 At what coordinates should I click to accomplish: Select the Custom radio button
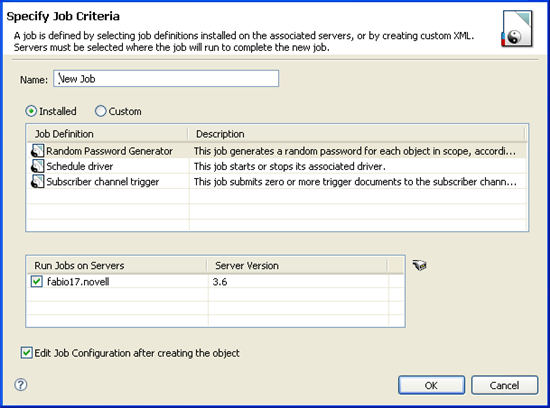[x=100, y=111]
